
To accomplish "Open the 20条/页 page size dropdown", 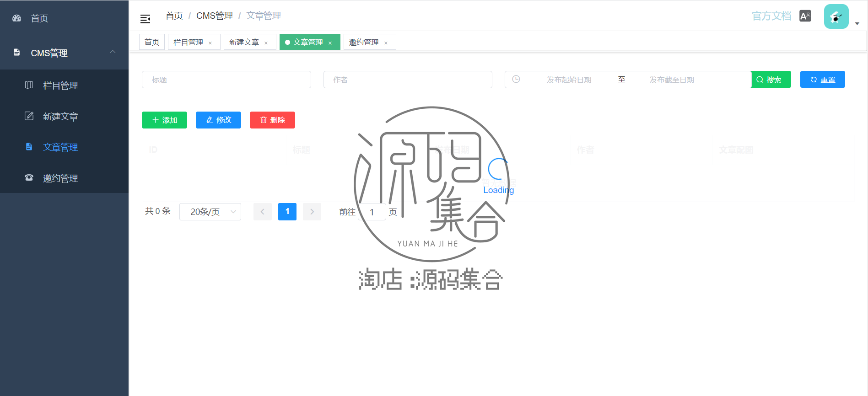I will pos(210,212).
